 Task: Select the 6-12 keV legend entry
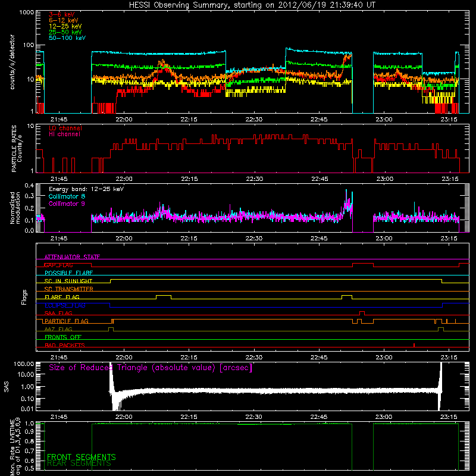pos(64,20)
